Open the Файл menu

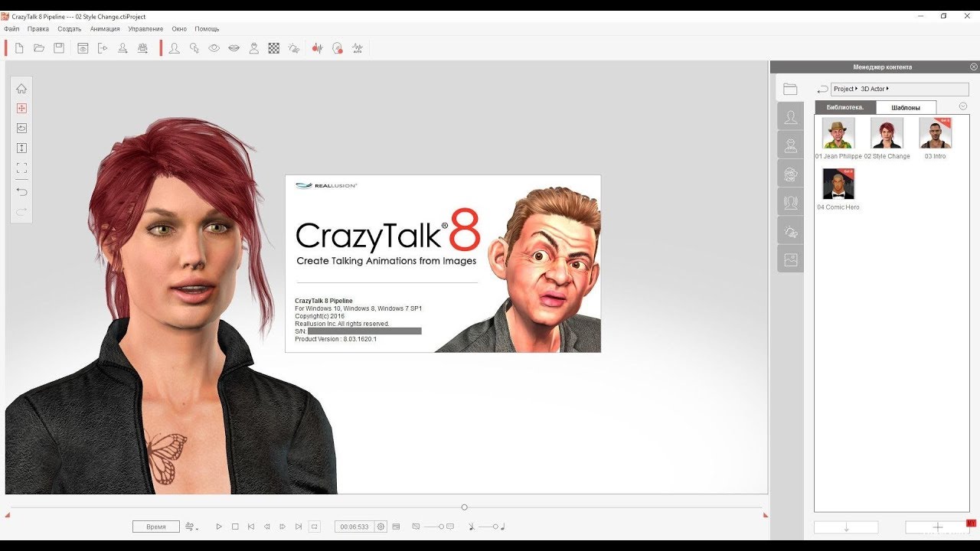click(11, 29)
